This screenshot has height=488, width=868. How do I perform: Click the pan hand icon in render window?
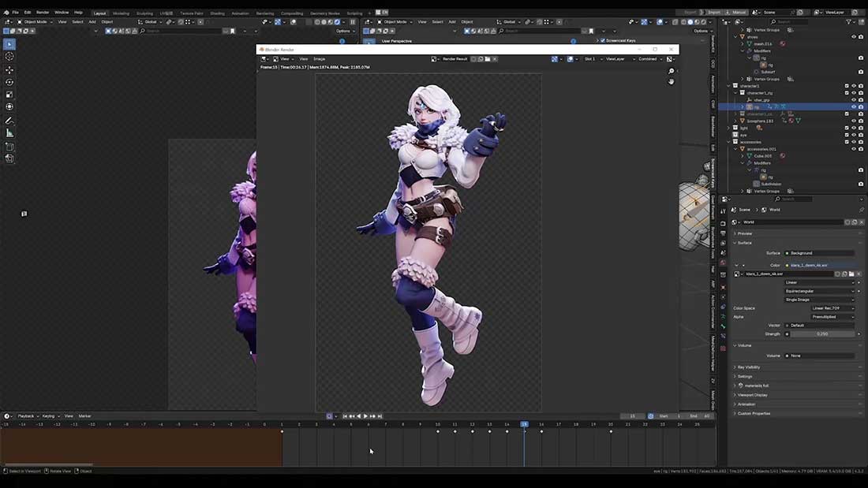click(x=671, y=81)
